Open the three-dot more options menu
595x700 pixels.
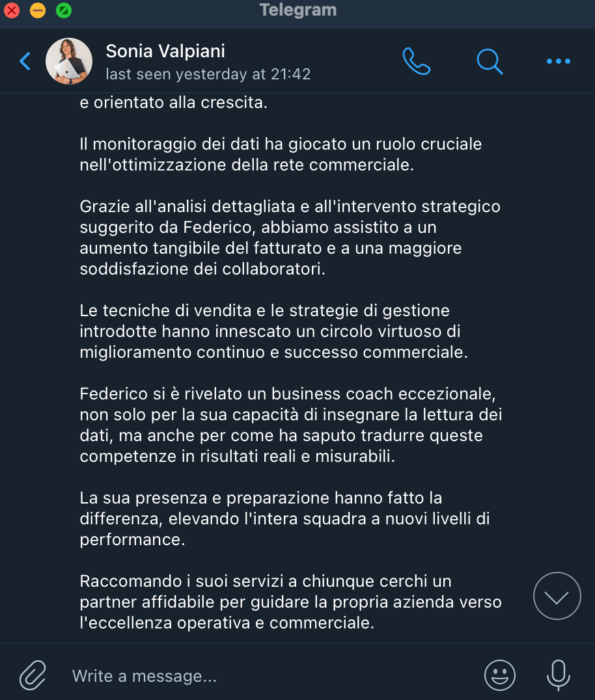pyautogui.click(x=558, y=62)
